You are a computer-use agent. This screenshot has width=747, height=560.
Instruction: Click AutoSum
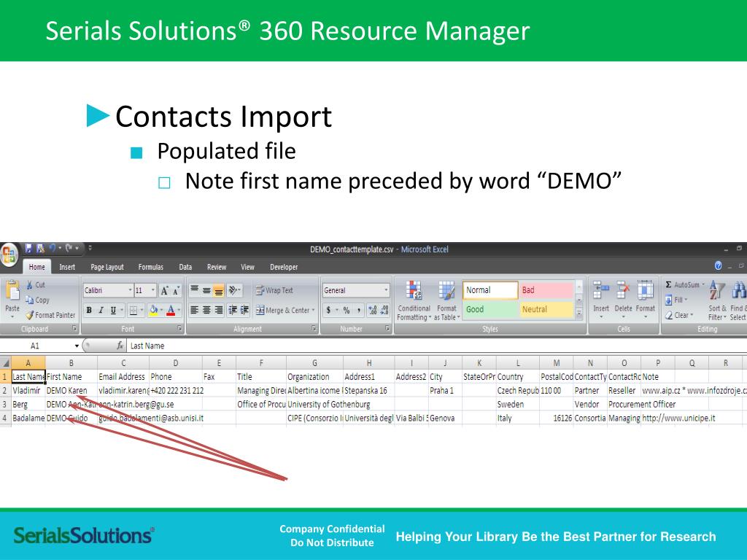684,285
